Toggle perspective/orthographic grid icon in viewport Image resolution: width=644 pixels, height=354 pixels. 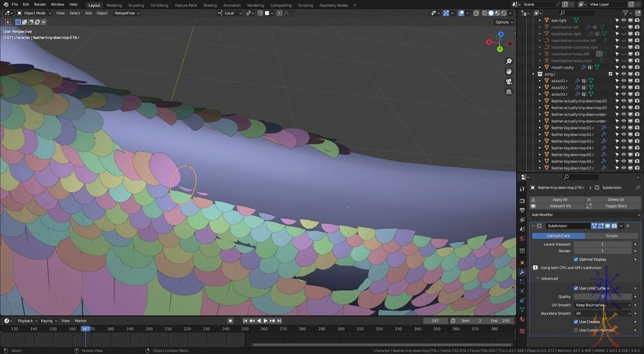pos(509,92)
